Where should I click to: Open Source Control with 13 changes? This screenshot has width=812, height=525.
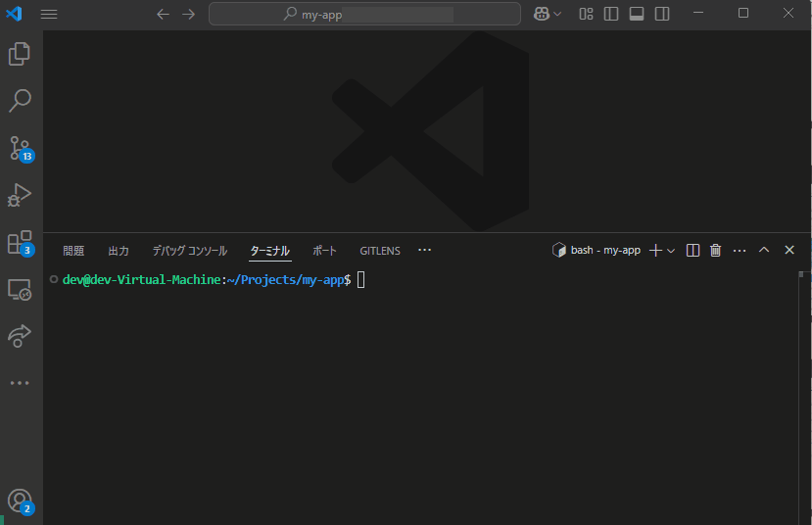click(x=21, y=149)
